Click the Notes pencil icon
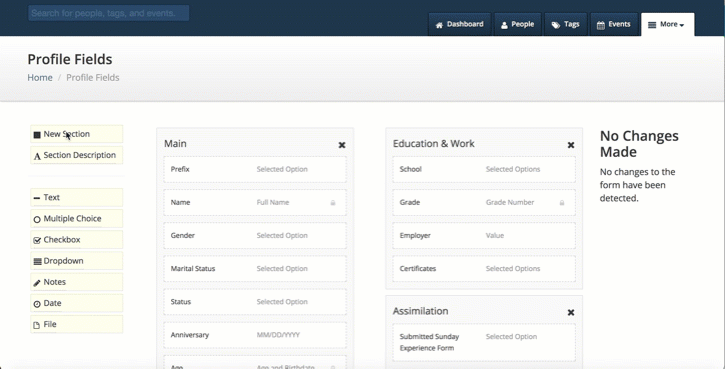 click(x=37, y=283)
